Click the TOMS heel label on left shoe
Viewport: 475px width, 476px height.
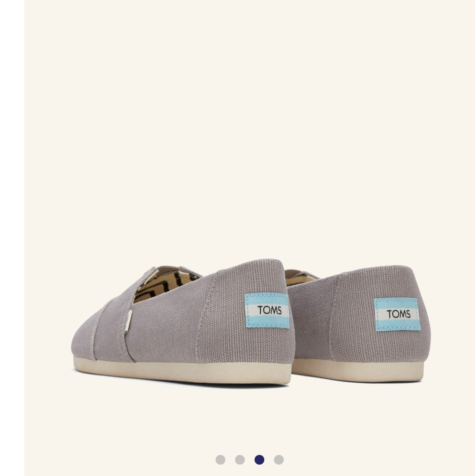[x=267, y=310]
